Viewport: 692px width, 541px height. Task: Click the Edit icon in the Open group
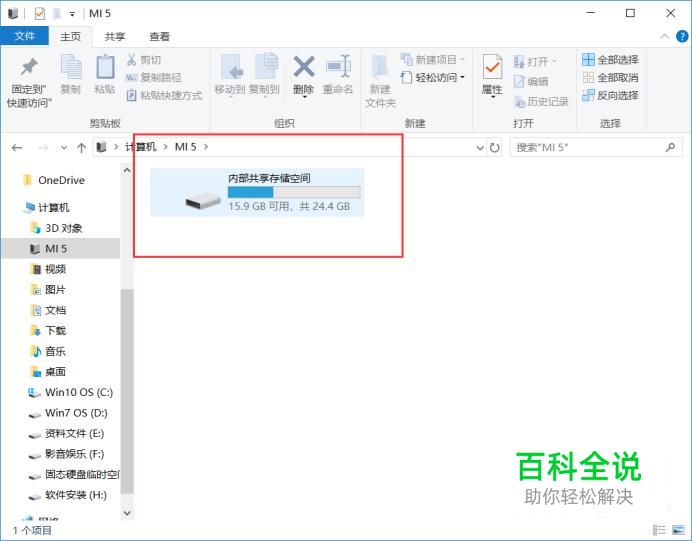[x=519, y=82]
